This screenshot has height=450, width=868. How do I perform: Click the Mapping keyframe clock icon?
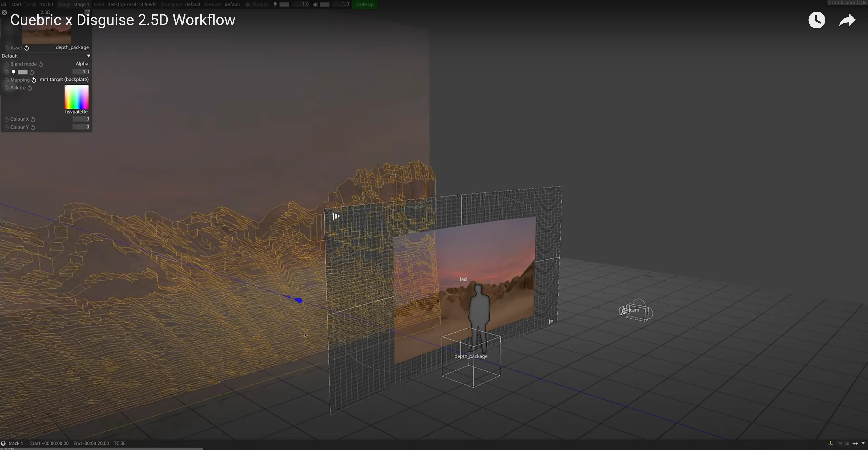(x=6, y=80)
